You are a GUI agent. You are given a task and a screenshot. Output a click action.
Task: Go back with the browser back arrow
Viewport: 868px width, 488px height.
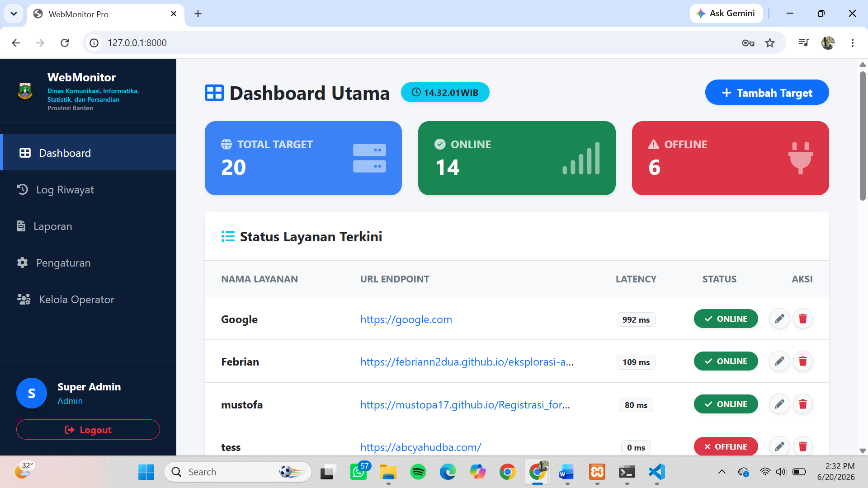pos(16,43)
